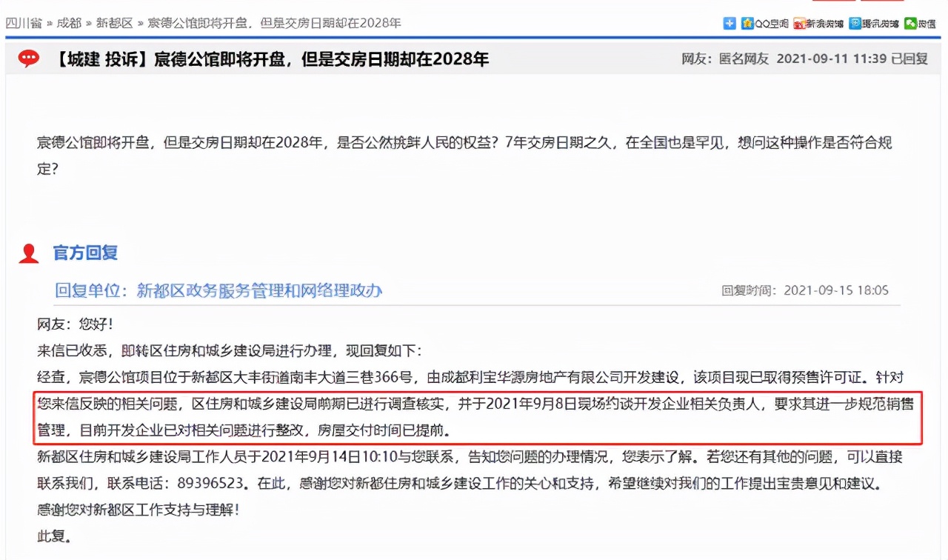Viewport: 948px width, 560px height.
Task: Click the share expand plus icon
Action: [730, 23]
